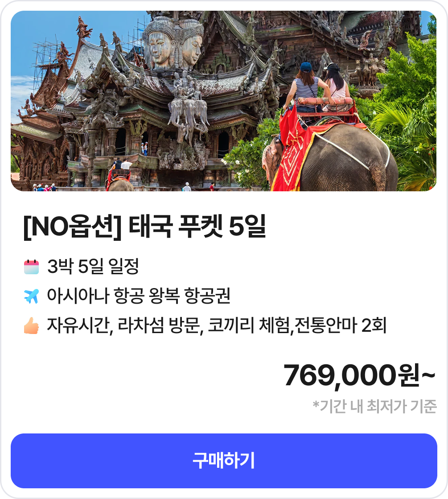Click the giant carved faces statue
This screenshot has height=499, width=448.
coord(173,43)
